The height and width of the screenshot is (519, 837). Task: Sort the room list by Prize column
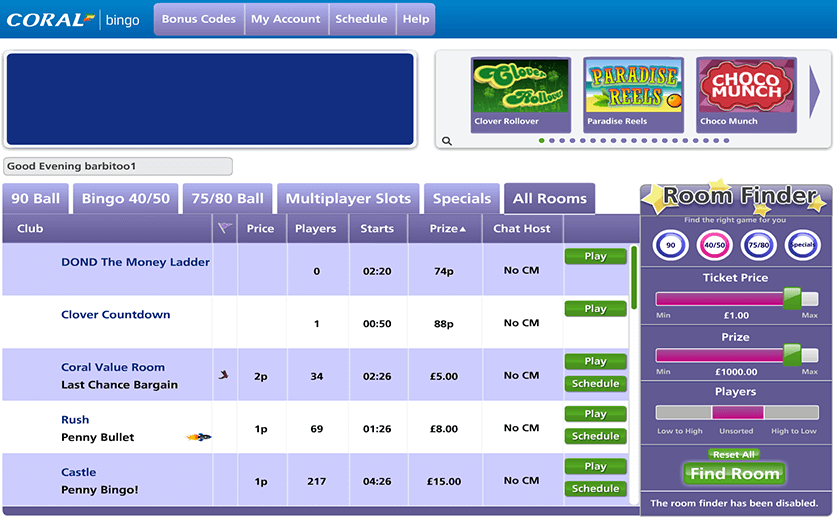445,229
